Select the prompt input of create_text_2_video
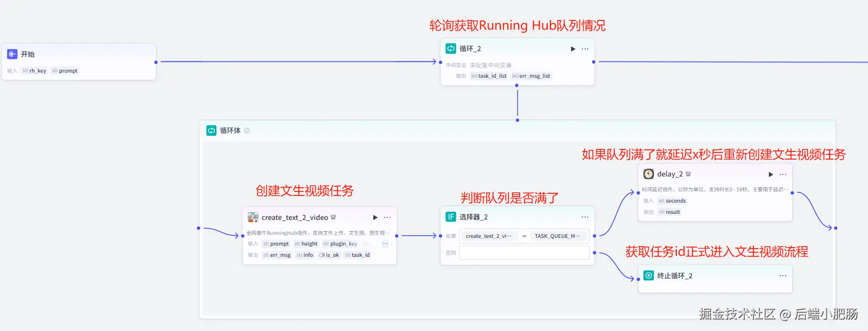The image size is (868, 331). [x=276, y=244]
